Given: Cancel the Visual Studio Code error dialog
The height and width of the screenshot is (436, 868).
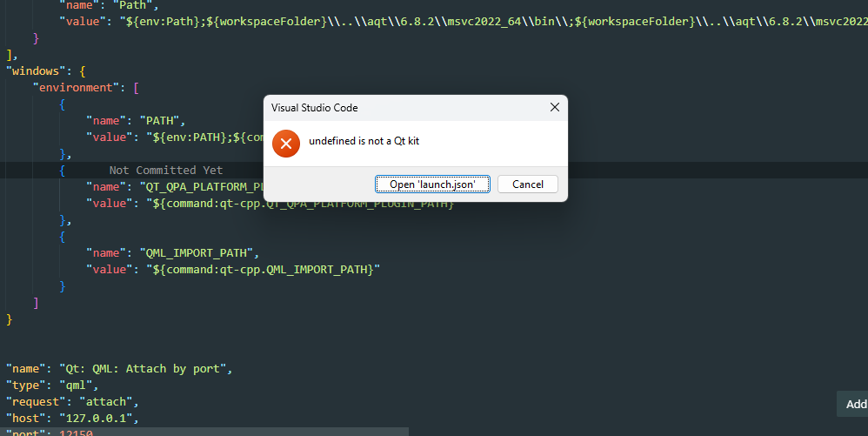Looking at the screenshot, I should point(528,184).
